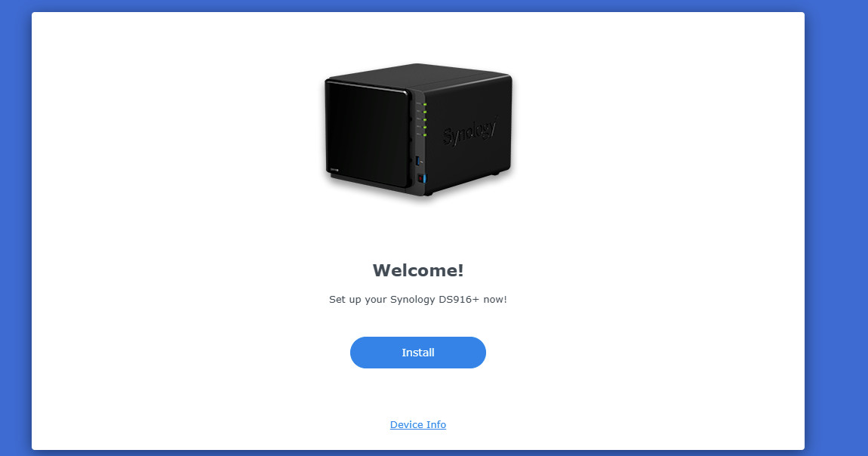Click the Welcome! heading

[418, 270]
